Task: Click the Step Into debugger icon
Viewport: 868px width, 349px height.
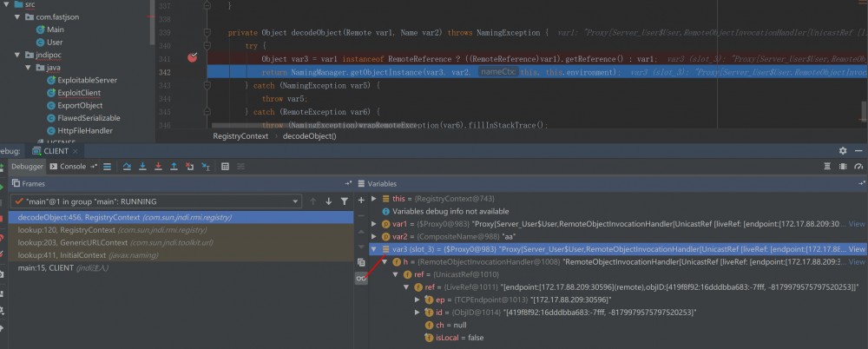Action: pos(142,166)
